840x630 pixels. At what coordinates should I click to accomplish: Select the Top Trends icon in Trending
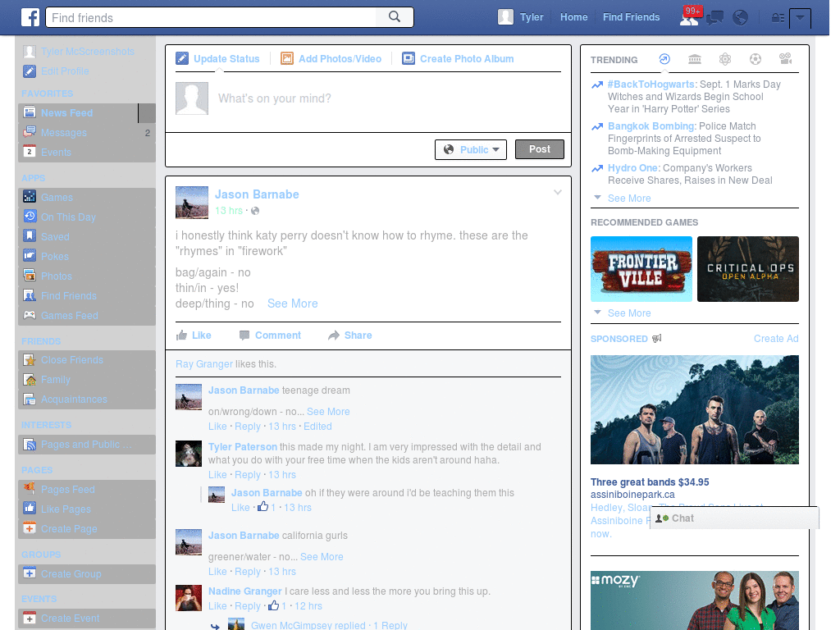coord(664,59)
